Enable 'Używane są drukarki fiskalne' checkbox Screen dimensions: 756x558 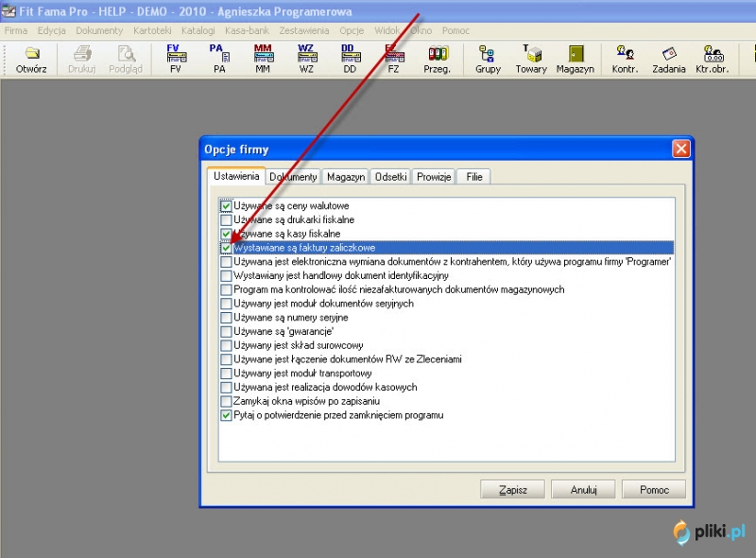pos(226,220)
